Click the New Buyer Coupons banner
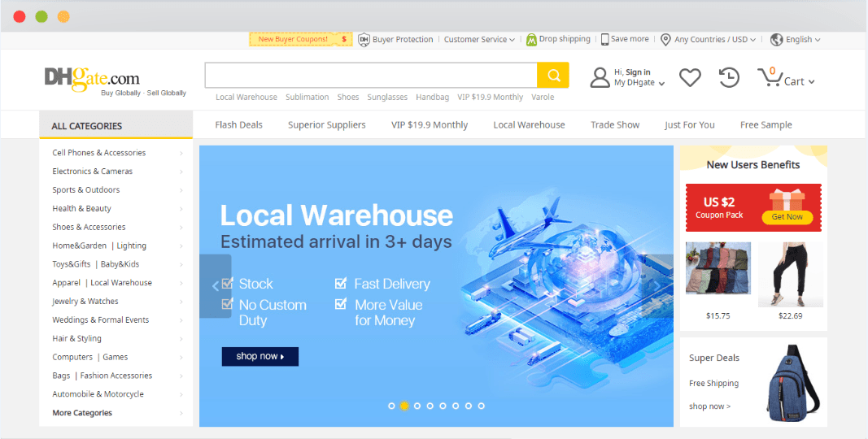Viewport: 868px width, 439px height. tap(301, 39)
